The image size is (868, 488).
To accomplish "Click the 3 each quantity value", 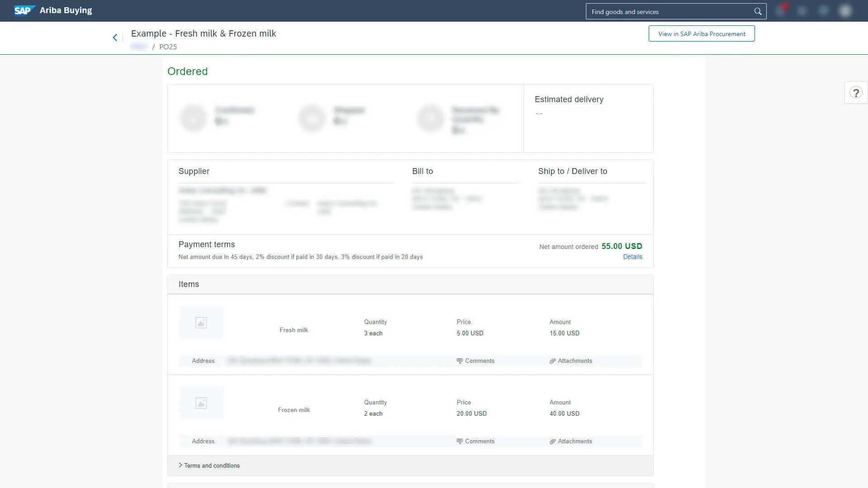I will pos(373,333).
